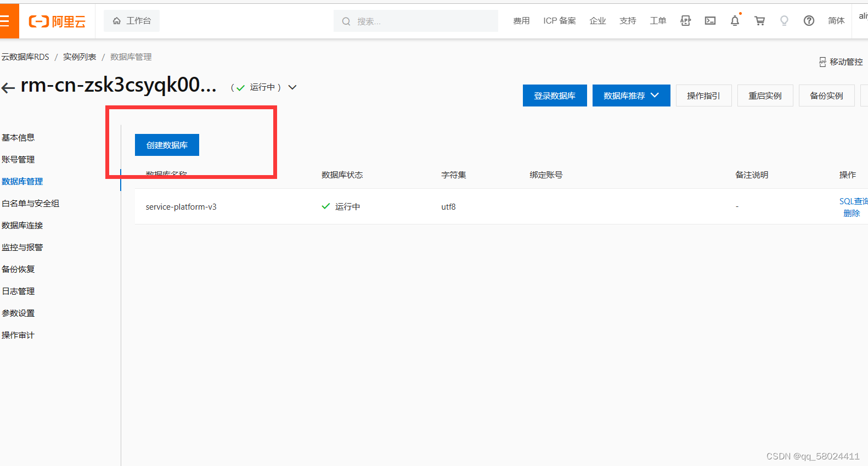Open the help question-mark icon
Viewport: 868px width, 466px height.
[x=809, y=21]
